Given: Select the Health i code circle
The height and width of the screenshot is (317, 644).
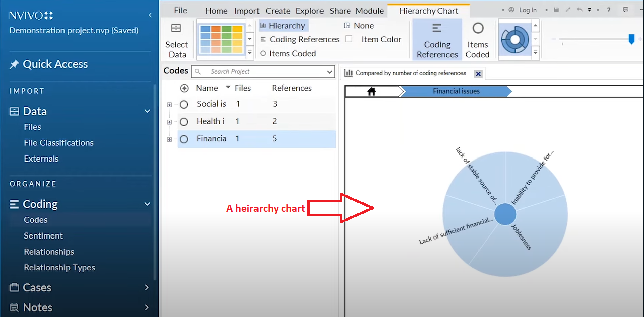Looking at the screenshot, I should tap(184, 121).
